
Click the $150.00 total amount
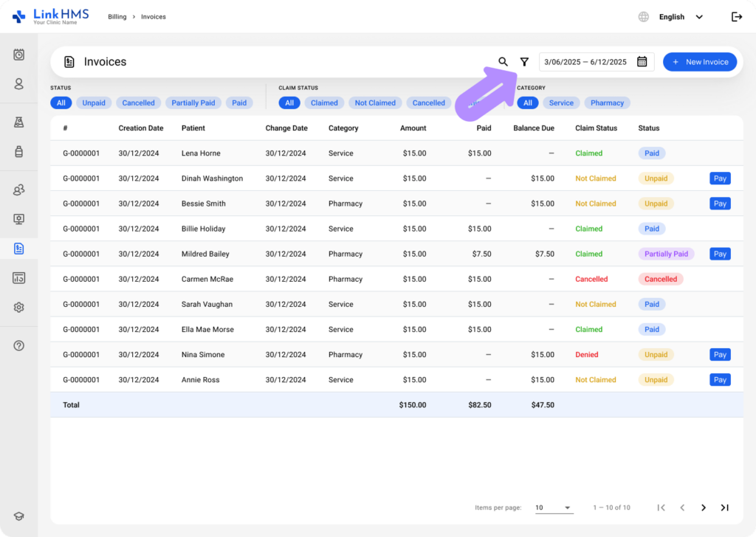413,405
